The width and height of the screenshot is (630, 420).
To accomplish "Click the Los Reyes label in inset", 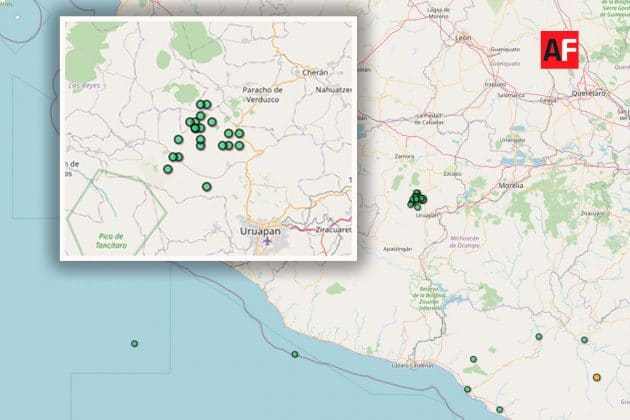I will point(82,86).
